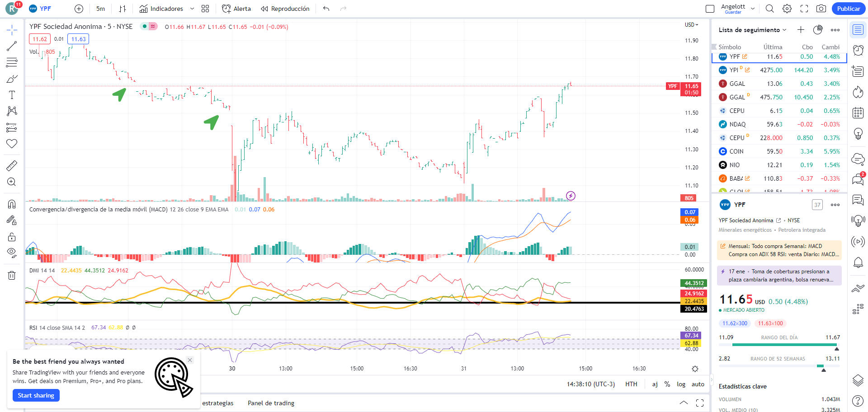The height and width of the screenshot is (412, 868).
Task: Click the sell price 11.62 button
Action: (40, 39)
